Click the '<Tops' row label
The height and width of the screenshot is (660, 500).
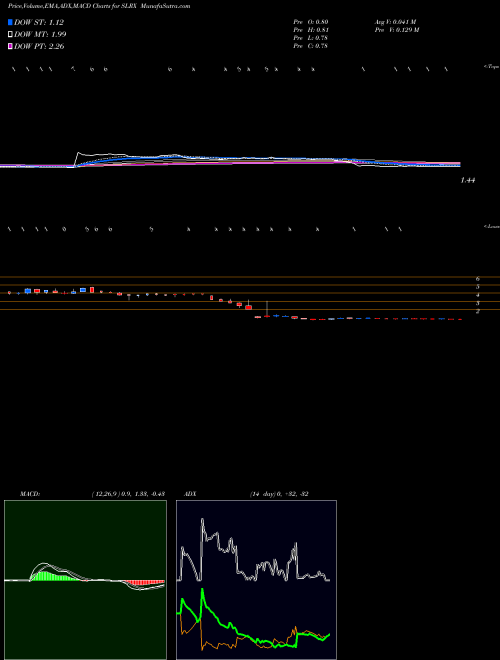[492, 67]
